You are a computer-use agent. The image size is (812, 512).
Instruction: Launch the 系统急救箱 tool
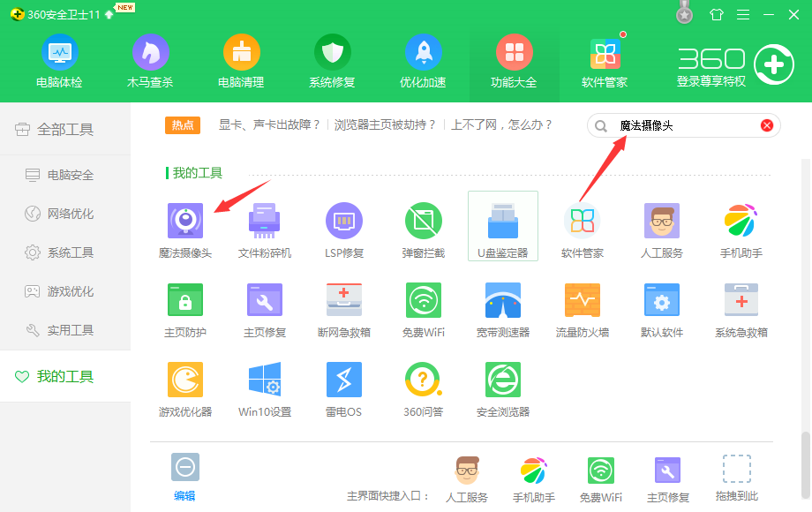coord(741,310)
